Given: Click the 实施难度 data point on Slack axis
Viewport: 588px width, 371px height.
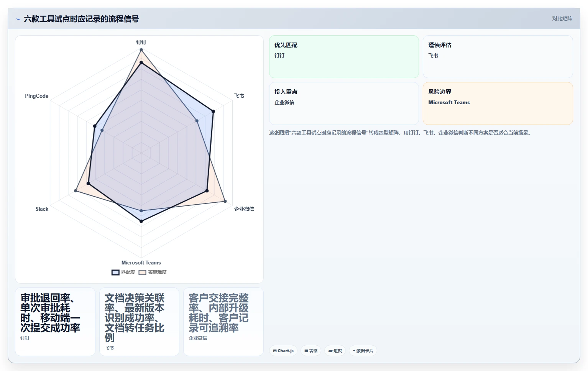Looking at the screenshot, I should tap(76, 191).
